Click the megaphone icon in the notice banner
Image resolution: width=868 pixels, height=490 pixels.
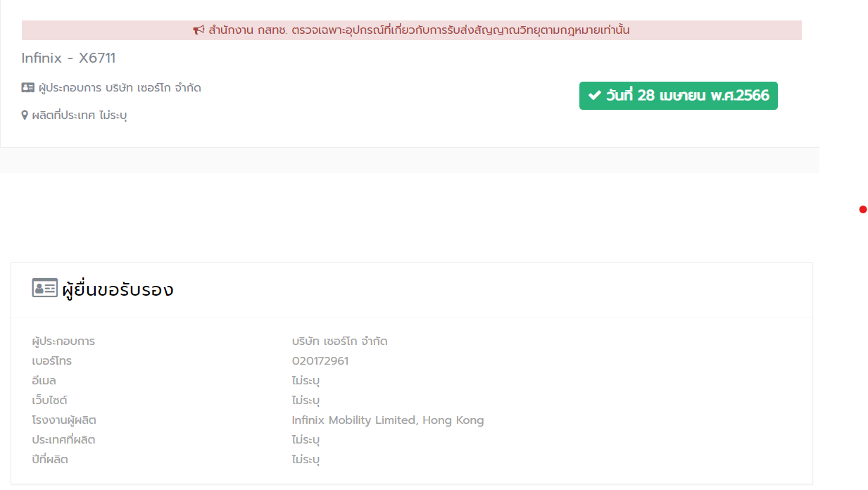pos(199,30)
